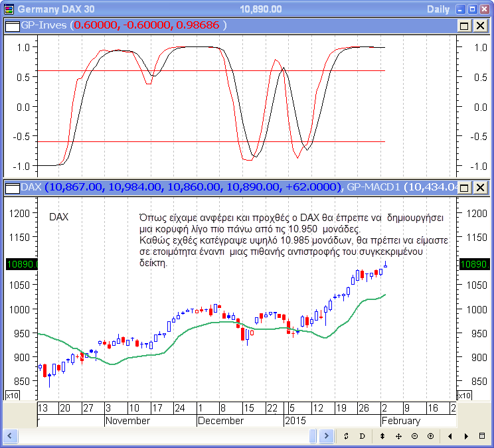Click the 'GP-MACD1' label in pane header
Image resolution: width=494 pixels, height=448 pixels.
(x=373, y=187)
